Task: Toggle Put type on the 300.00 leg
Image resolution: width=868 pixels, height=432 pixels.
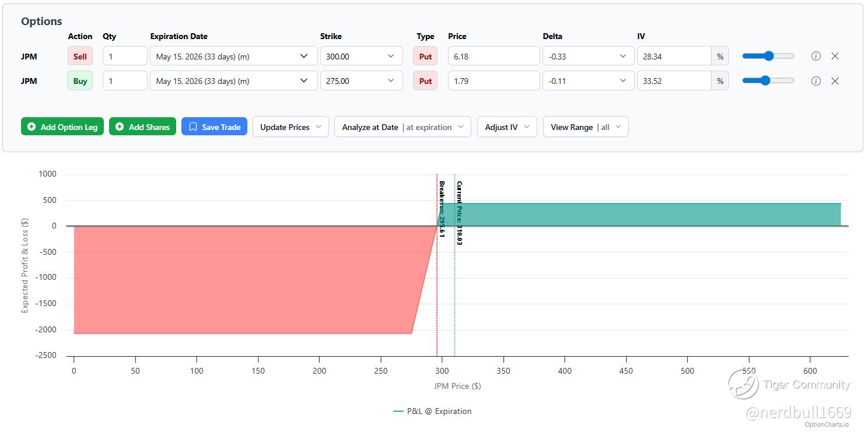Action: coord(425,57)
